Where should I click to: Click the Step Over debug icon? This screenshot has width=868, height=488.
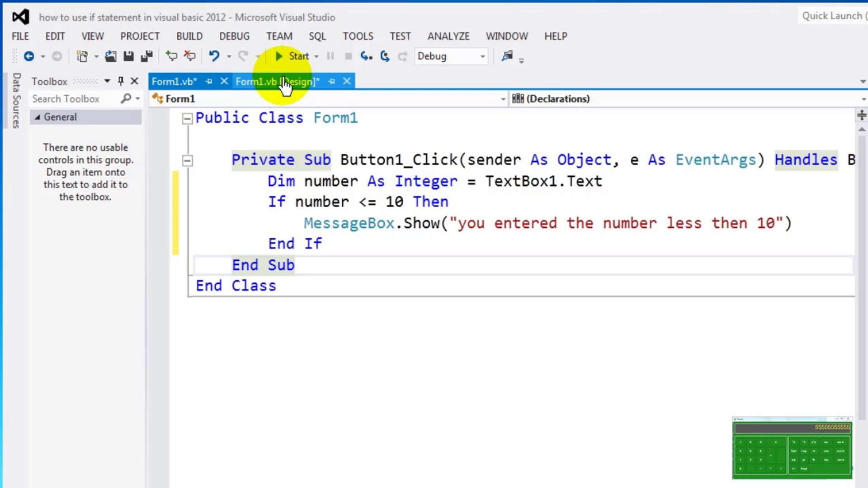click(384, 56)
